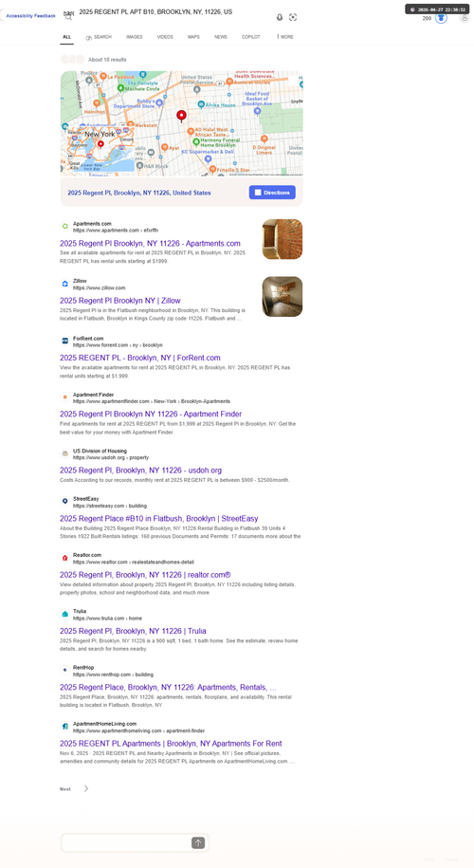The height and width of the screenshot is (868, 474).
Task: Click the Accessibility Feedback link
Action: (x=30, y=16)
